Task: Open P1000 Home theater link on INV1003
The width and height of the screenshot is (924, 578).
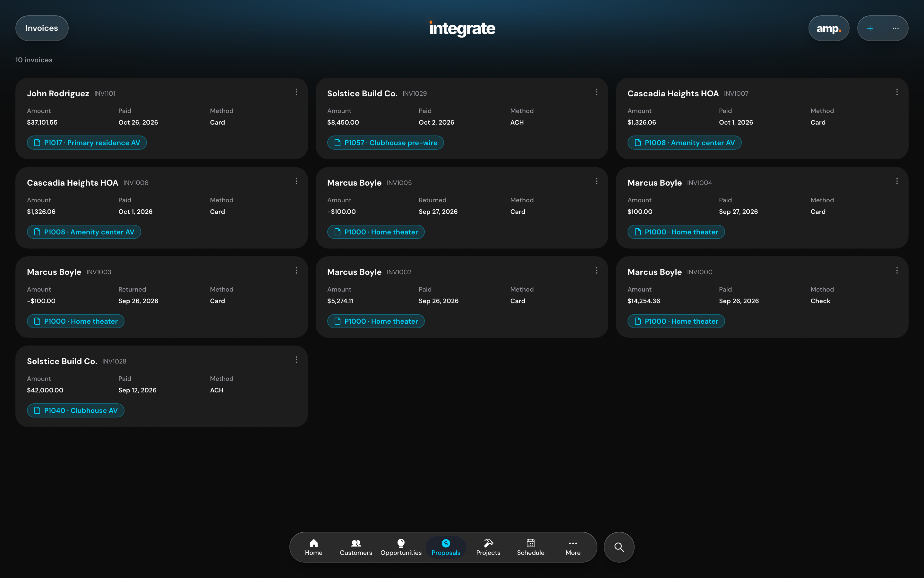Action: 76,321
